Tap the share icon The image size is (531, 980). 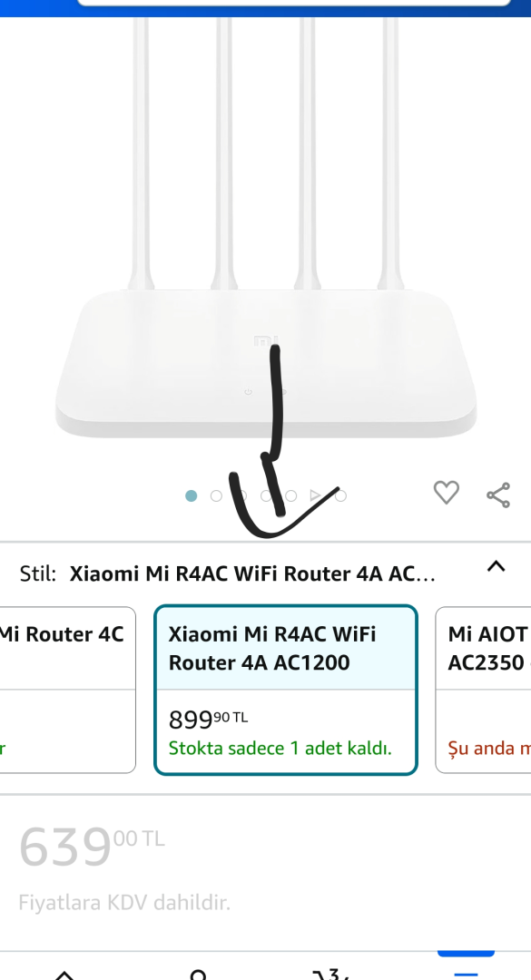pos(497,495)
